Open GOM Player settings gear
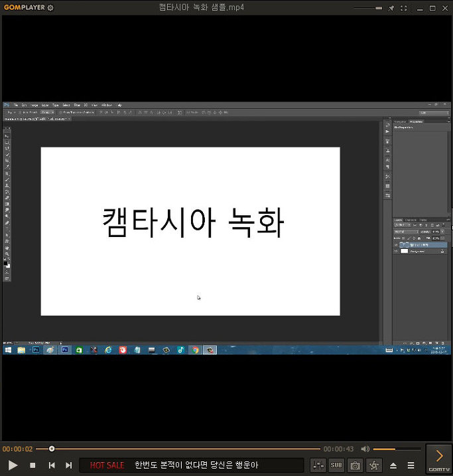 pos(50,8)
